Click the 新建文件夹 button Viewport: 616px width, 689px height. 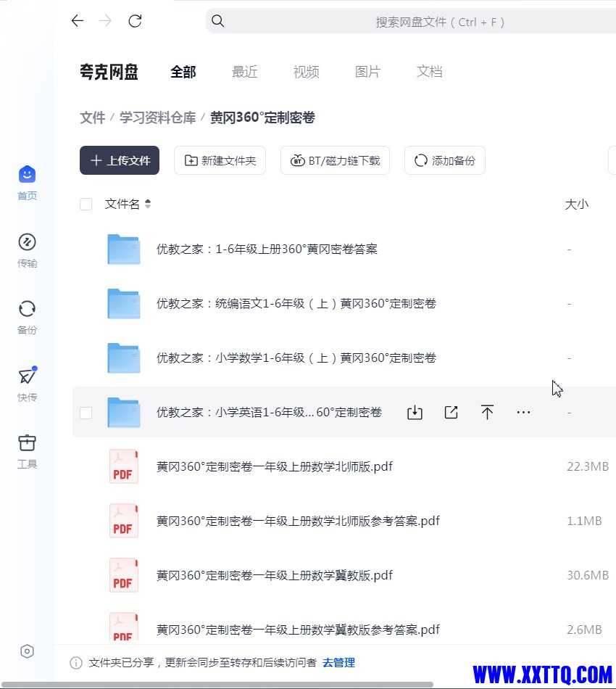220,160
